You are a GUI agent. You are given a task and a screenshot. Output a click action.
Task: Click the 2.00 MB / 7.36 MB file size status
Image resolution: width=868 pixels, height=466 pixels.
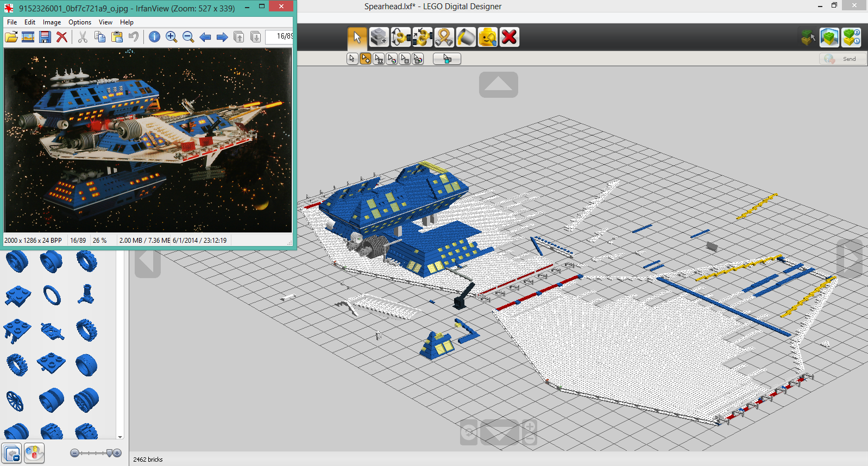pos(144,240)
